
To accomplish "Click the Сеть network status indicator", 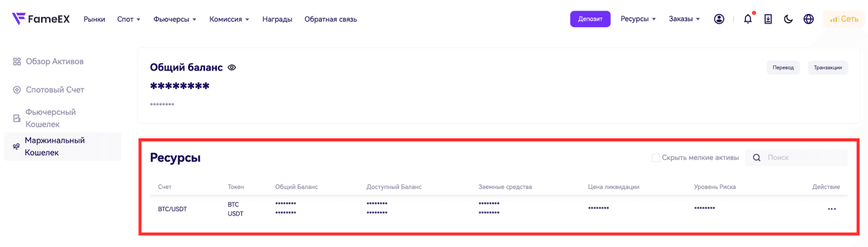I will pyautogui.click(x=844, y=19).
